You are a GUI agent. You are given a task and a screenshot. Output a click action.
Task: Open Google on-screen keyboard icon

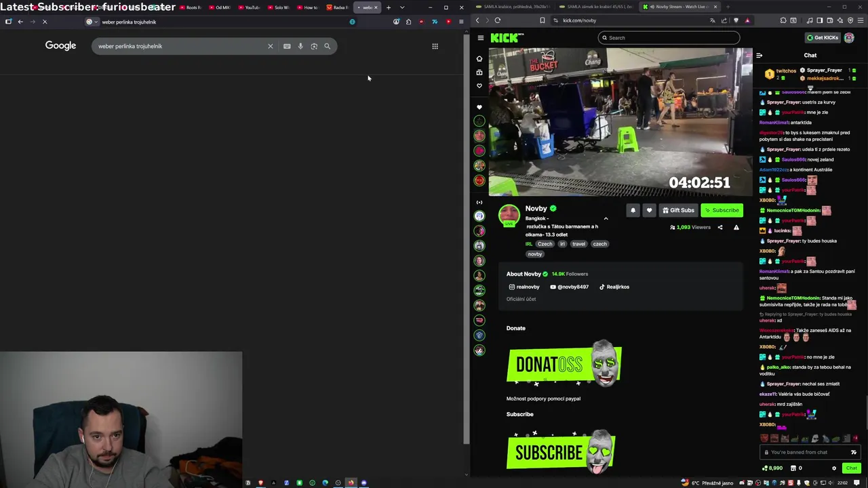pyautogui.click(x=287, y=46)
